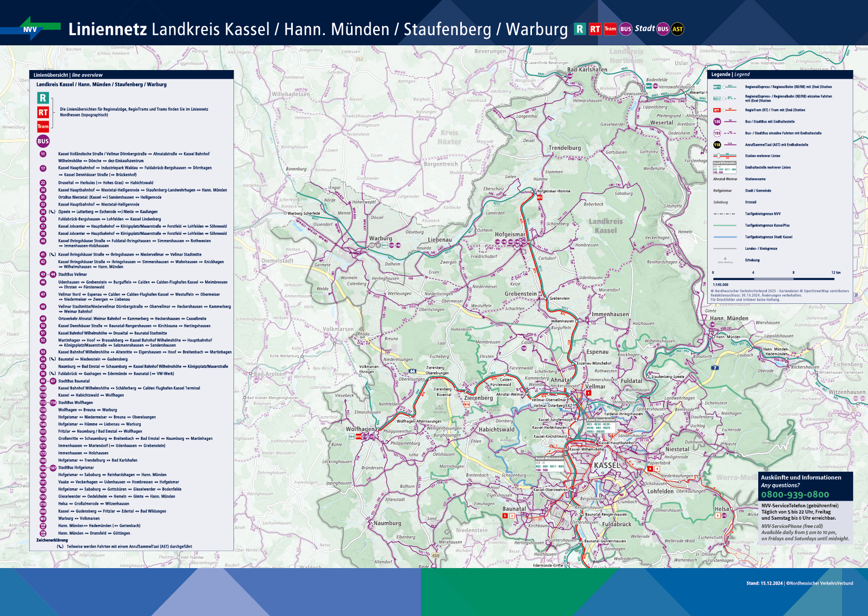Viewport: 868px width, 616px height.
Task: Click the line 17 badge in the overview
Action: [x=43, y=168]
